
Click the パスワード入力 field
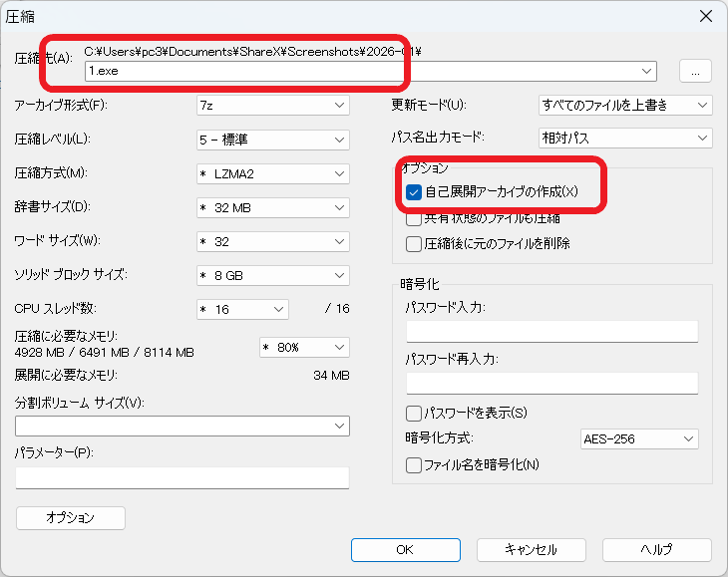click(x=552, y=331)
